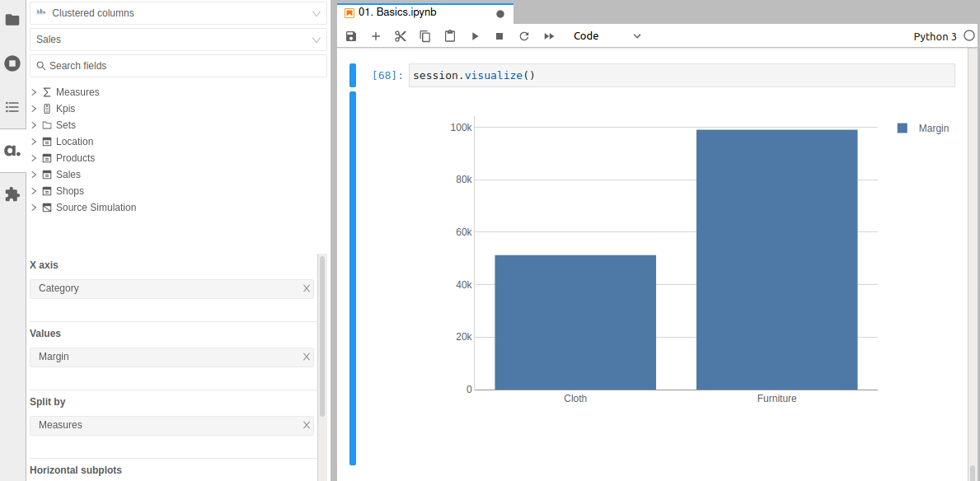Click the Margin legend label
This screenshot has height=481, width=980.
tap(934, 128)
